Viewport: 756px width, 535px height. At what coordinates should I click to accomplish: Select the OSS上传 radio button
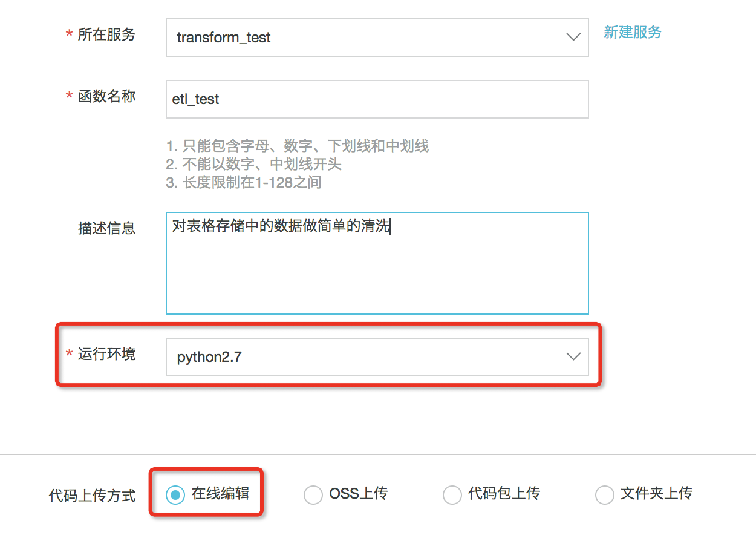(x=313, y=495)
